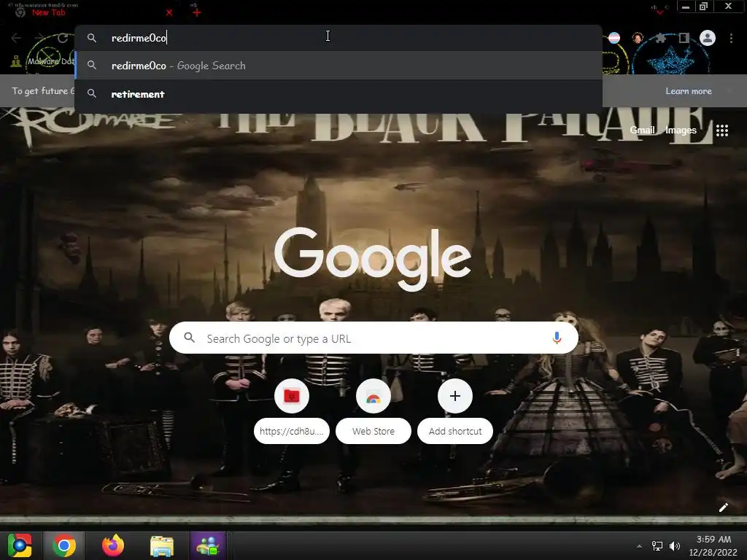The width and height of the screenshot is (747, 560).
Task: Click the Chrome icon on the taskbar
Action: coord(64,545)
